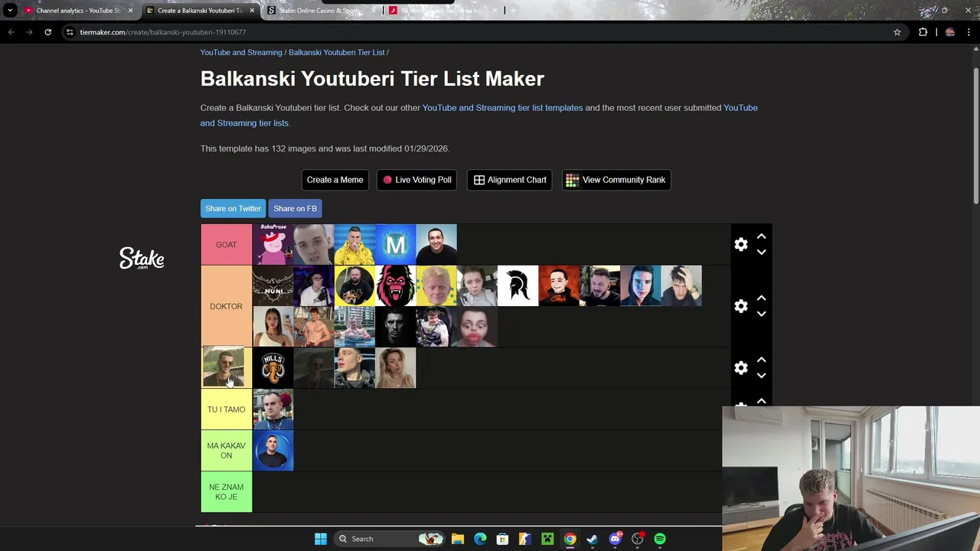Move the HILLS logo row up
The width and height of the screenshot is (980, 551).
coord(761,360)
